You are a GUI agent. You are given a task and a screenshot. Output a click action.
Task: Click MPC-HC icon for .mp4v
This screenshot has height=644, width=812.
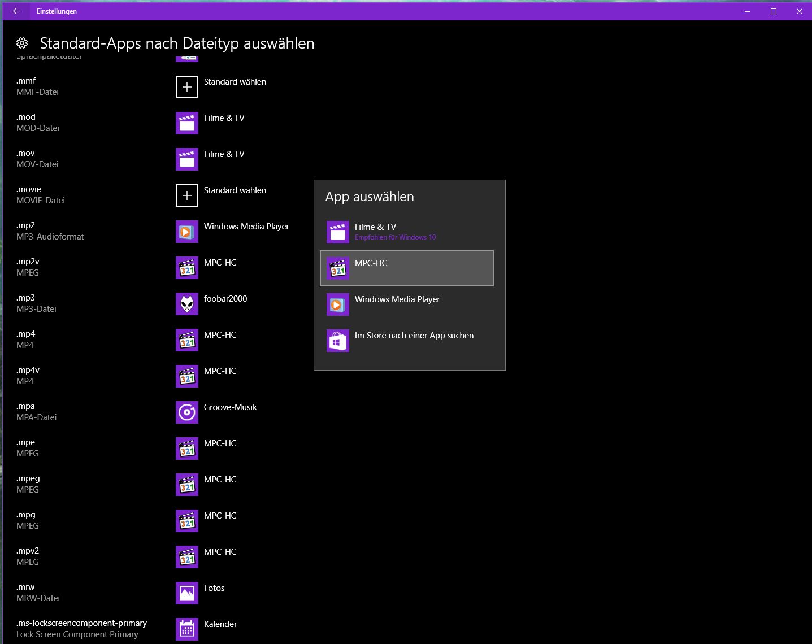[x=187, y=376]
